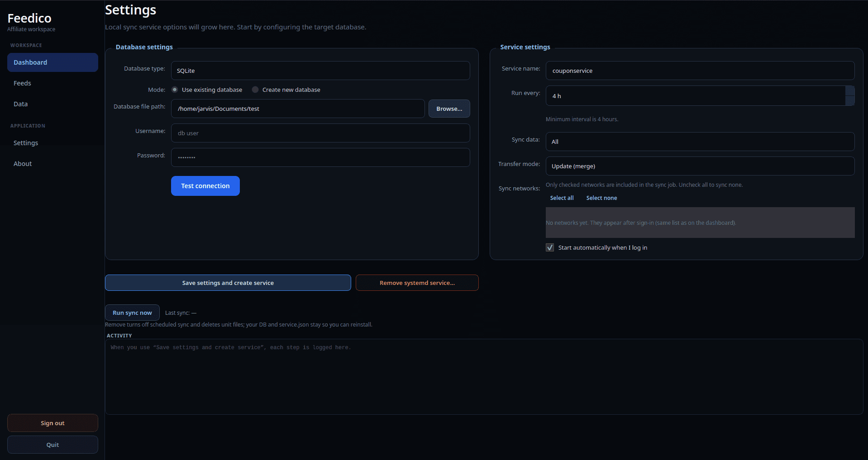Image resolution: width=868 pixels, height=460 pixels.
Task: Click the Test connection button
Action: coord(205,186)
